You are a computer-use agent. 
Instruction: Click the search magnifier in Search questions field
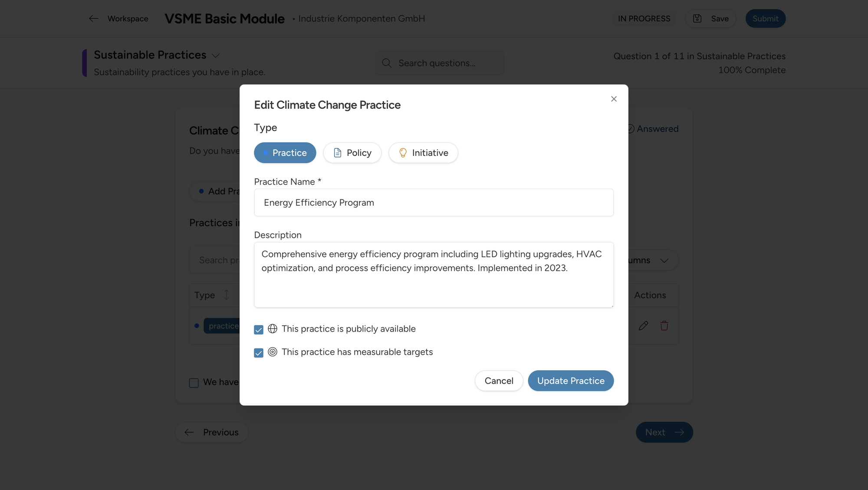pyautogui.click(x=387, y=63)
